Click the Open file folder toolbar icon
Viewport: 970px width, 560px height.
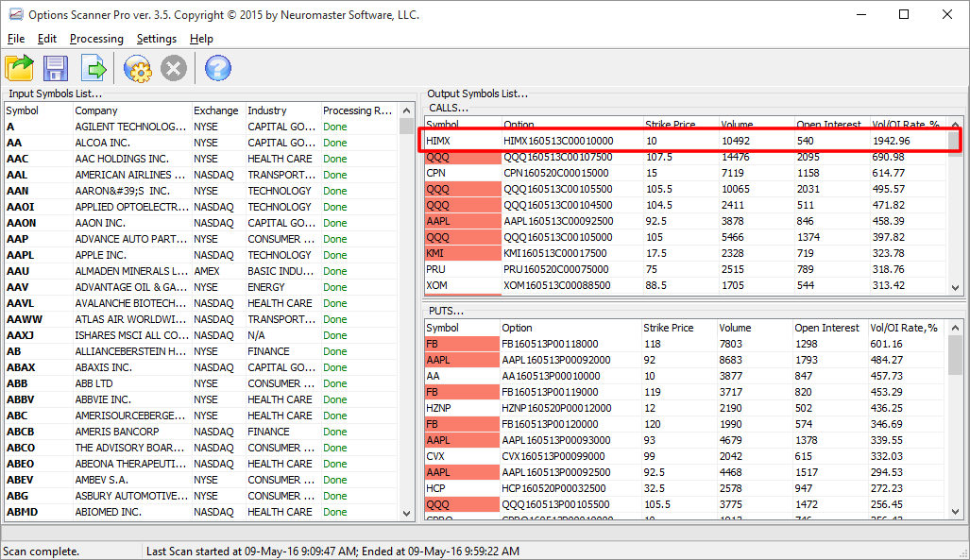pyautogui.click(x=19, y=68)
